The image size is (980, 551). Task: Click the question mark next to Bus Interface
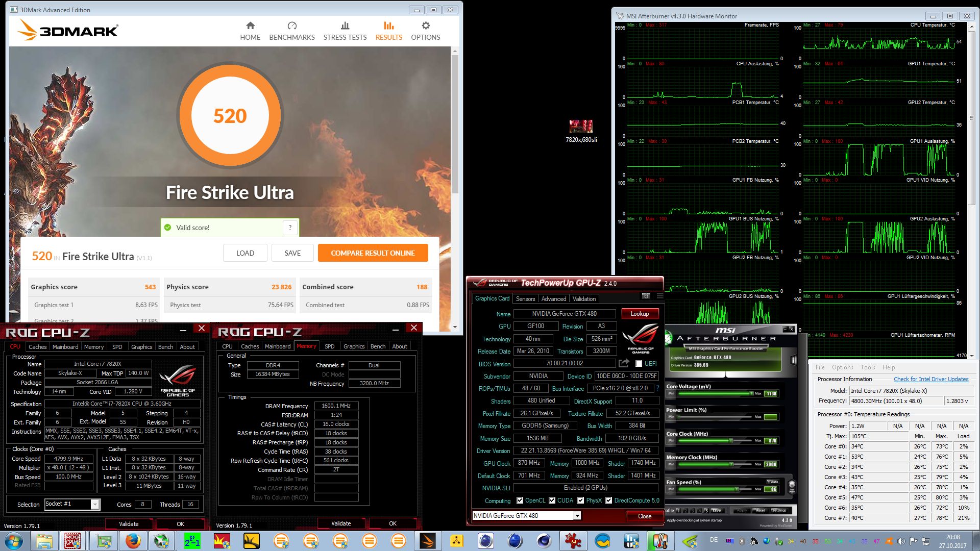[657, 388]
